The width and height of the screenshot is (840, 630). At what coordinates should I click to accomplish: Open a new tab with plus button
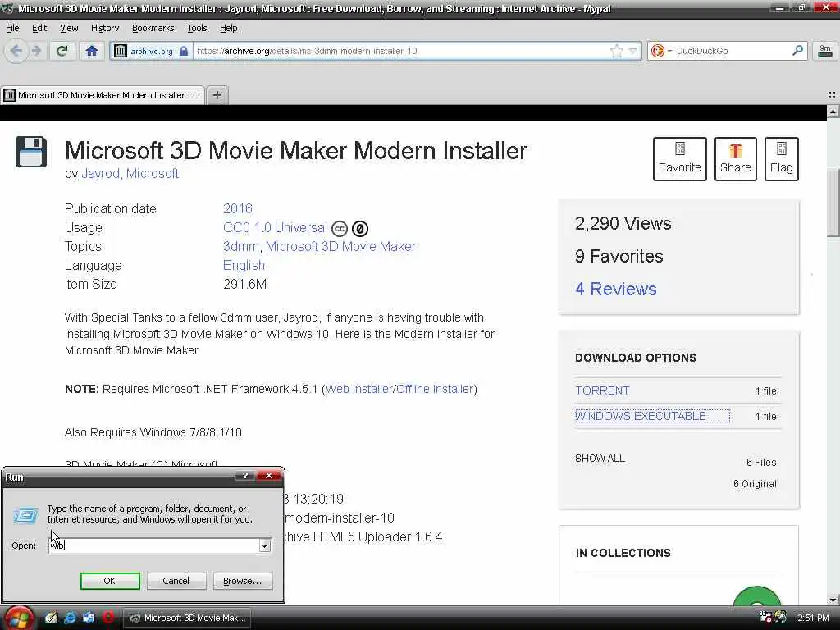click(217, 95)
